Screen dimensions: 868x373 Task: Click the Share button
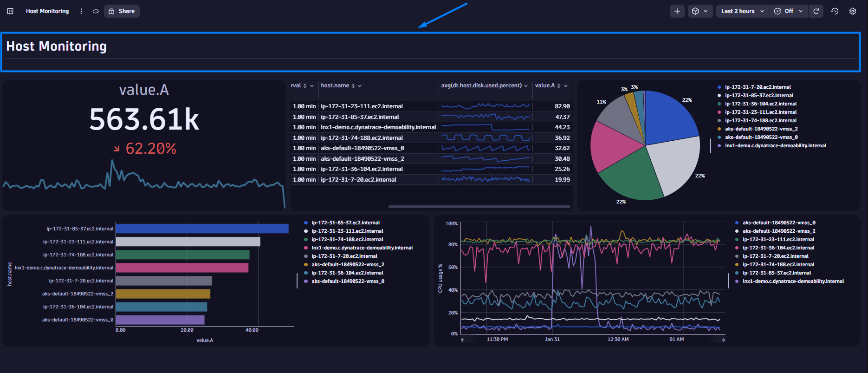coord(122,11)
